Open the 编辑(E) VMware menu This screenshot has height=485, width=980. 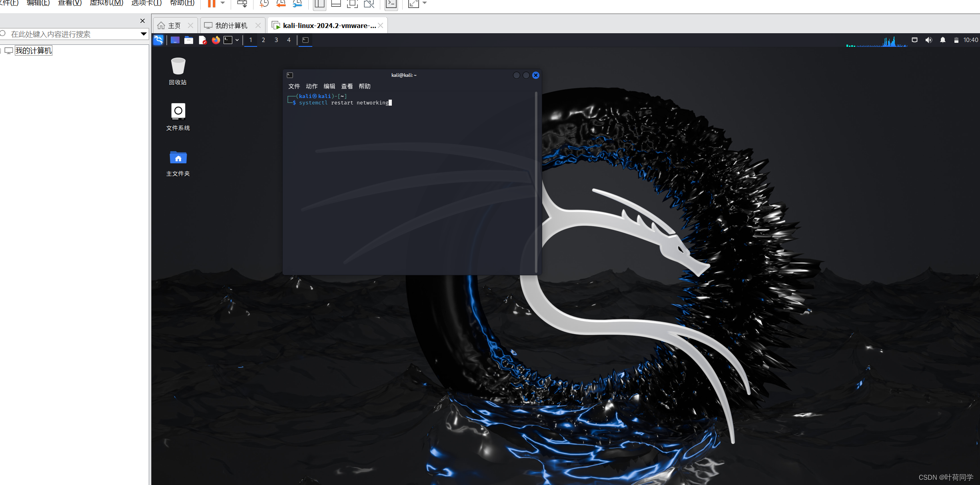click(x=38, y=3)
